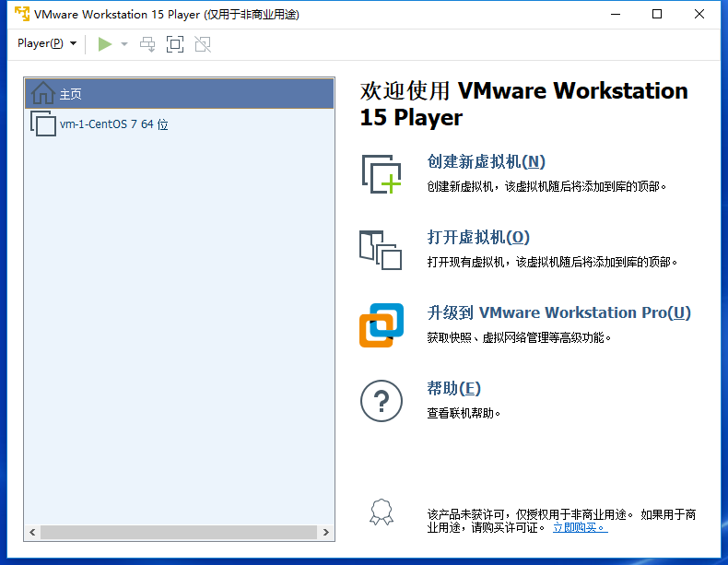The image size is (728, 565).
Task: Click the home house icon in library
Action: [x=43, y=93]
